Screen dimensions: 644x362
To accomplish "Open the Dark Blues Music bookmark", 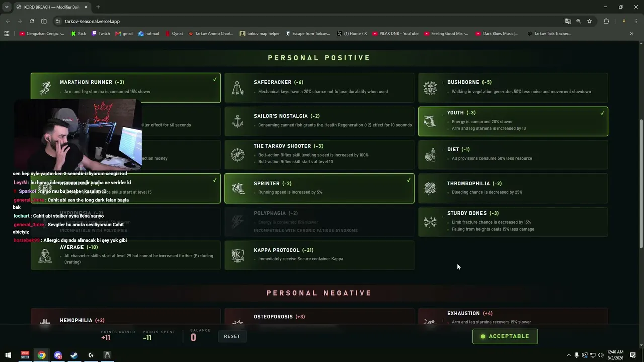I will click(x=497, y=34).
